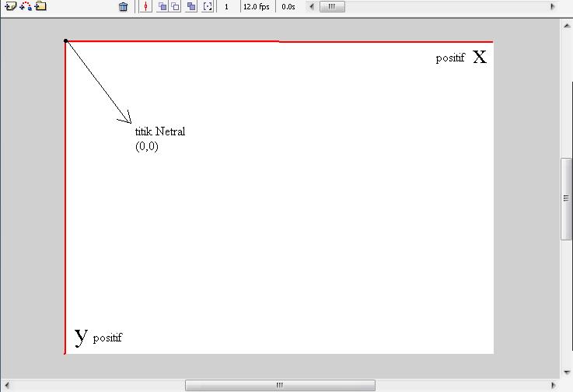Screen dimensions: 573x392
Task: Click the stage horizontal scroll thumb
Action: 280,385
